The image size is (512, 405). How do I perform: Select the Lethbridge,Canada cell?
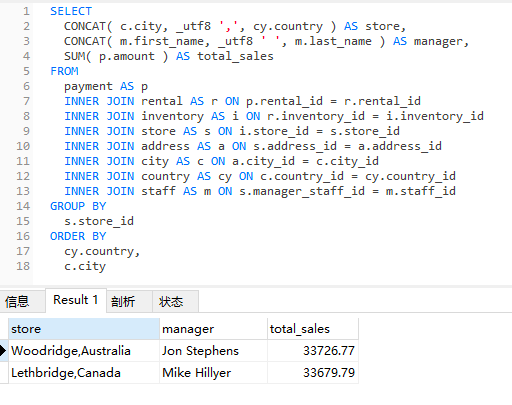pos(84,373)
